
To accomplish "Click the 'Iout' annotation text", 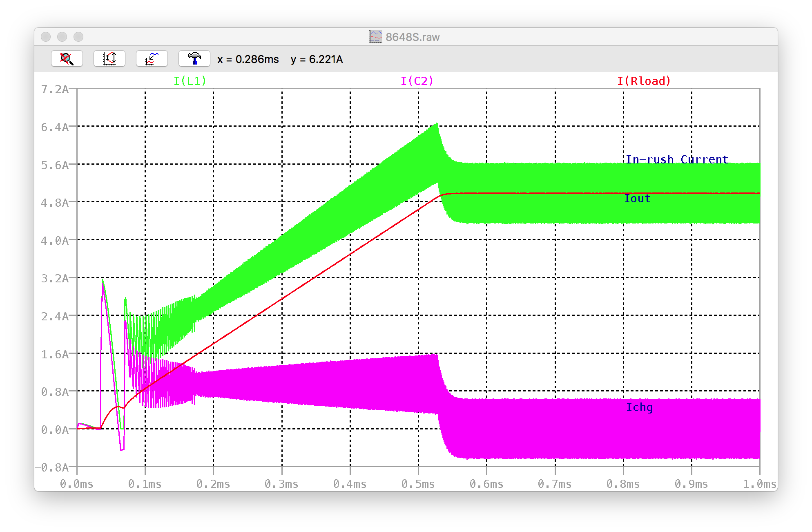I will point(637,199).
